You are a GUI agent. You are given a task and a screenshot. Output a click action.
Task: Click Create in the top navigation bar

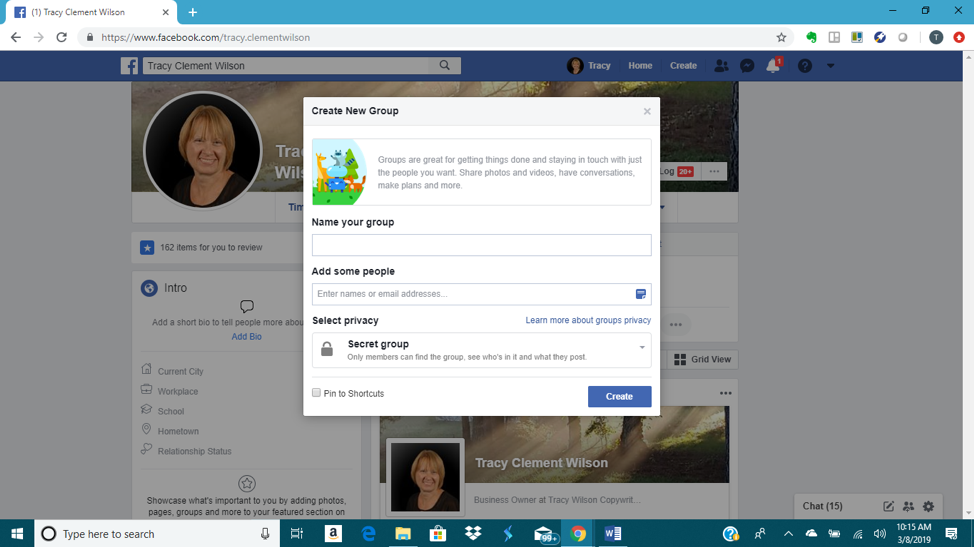pyautogui.click(x=683, y=66)
